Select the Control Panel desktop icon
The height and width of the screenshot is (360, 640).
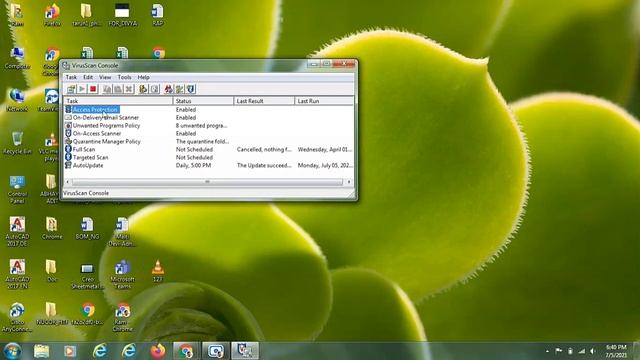click(17, 189)
